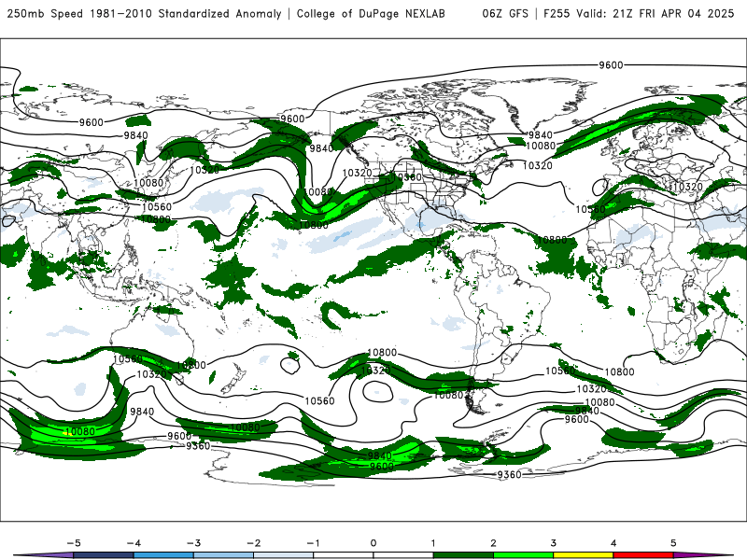Select the bright green 2 to 3 colorbar segment
747x560 pixels.
(523, 555)
